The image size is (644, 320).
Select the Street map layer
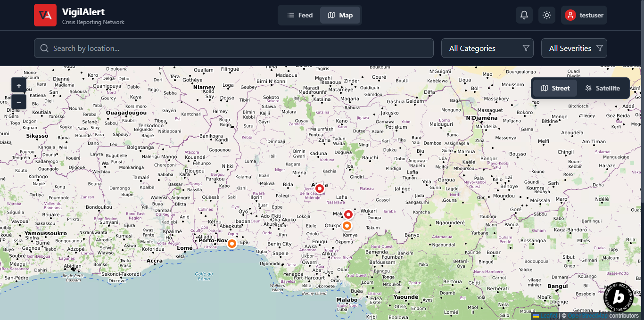555,88
